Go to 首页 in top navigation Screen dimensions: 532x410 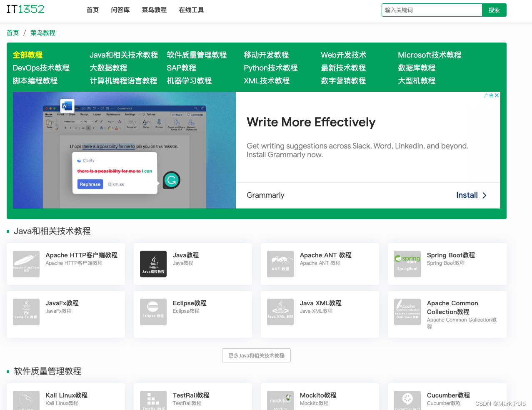pyautogui.click(x=92, y=10)
